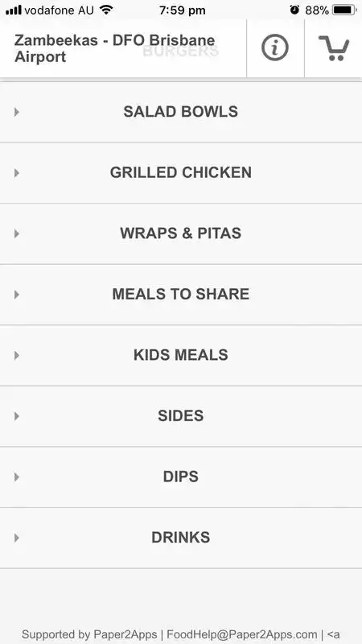Open the DIPS menu category
The image size is (362, 644).
(181, 477)
